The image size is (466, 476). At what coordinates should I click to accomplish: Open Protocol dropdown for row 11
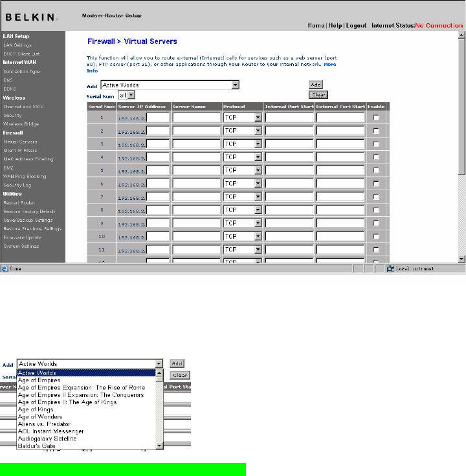243,250
